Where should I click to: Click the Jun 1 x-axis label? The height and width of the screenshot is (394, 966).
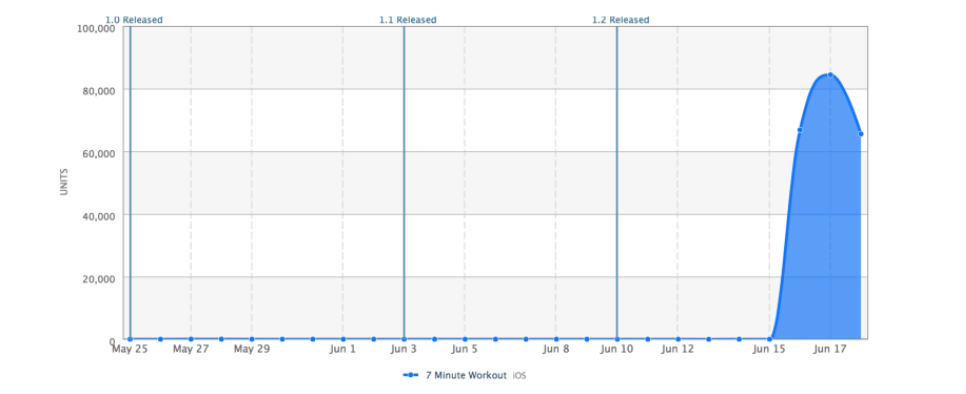(x=343, y=350)
